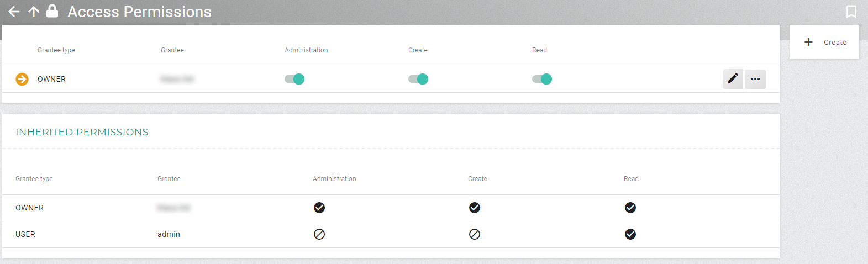The image size is (868, 264).
Task: Toggle Create permission for OWNER
Action: click(x=418, y=79)
